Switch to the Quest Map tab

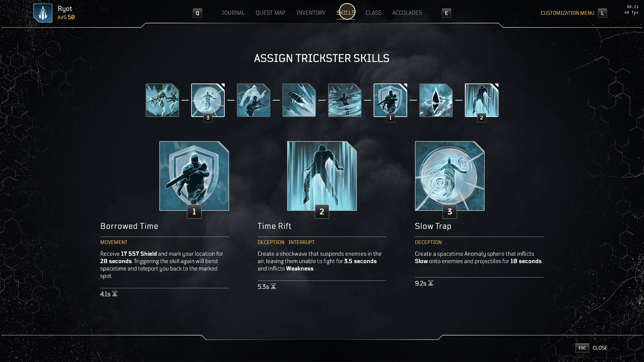click(x=270, y=13)
